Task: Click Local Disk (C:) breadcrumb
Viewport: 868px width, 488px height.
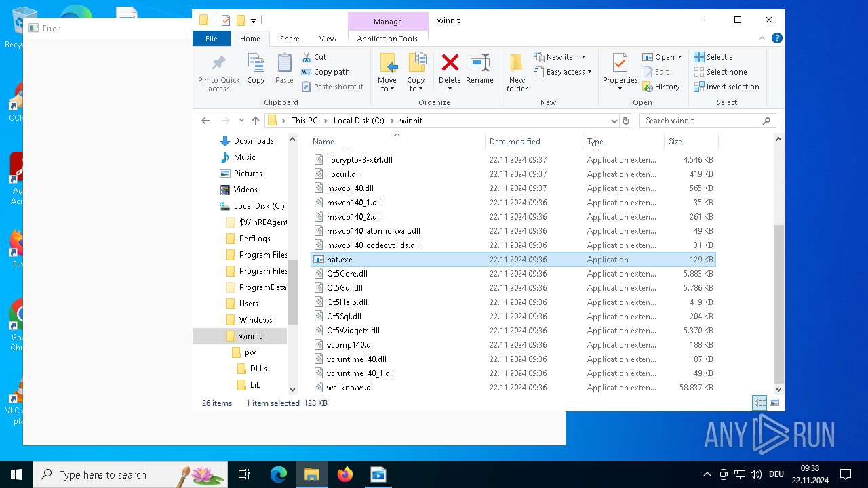Action: click(359, 121)
